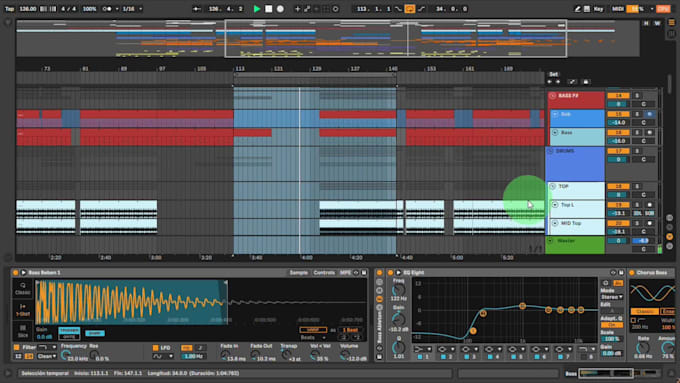
Task: Open Key map mode
Action: tap(598, 9)
